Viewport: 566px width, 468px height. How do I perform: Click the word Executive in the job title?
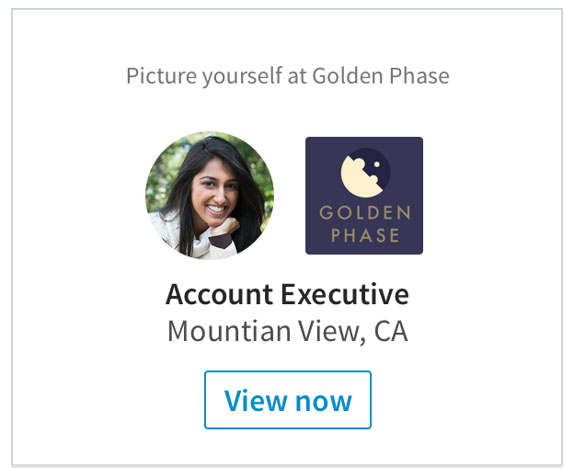coord(345,295)
